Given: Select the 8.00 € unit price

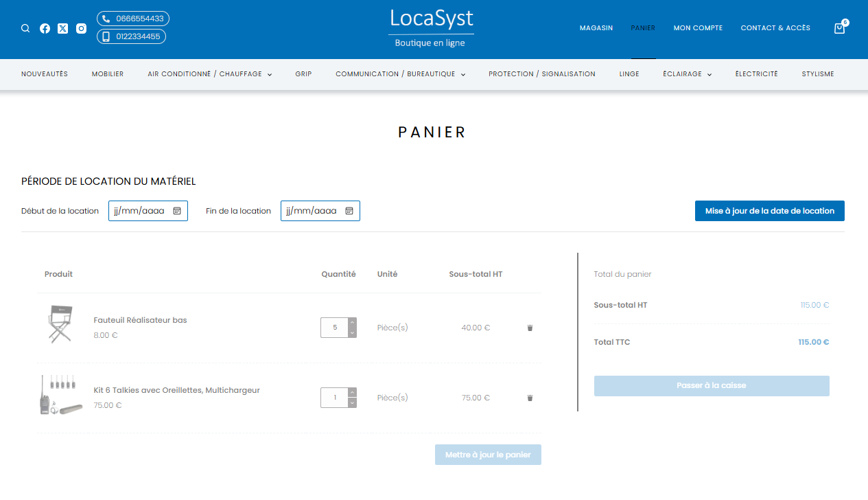Looking at the screenshot, I should (x=106, y=335).
